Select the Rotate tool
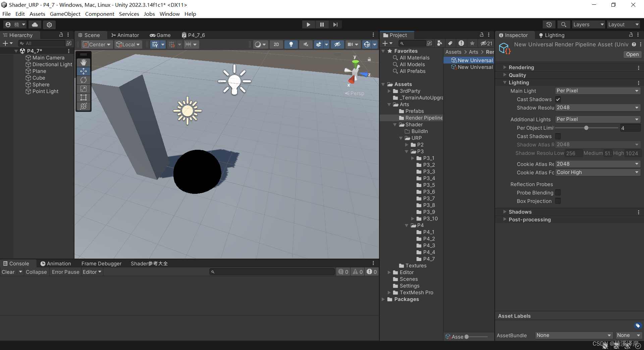This screenshot has height=350, width=644. 84,80
